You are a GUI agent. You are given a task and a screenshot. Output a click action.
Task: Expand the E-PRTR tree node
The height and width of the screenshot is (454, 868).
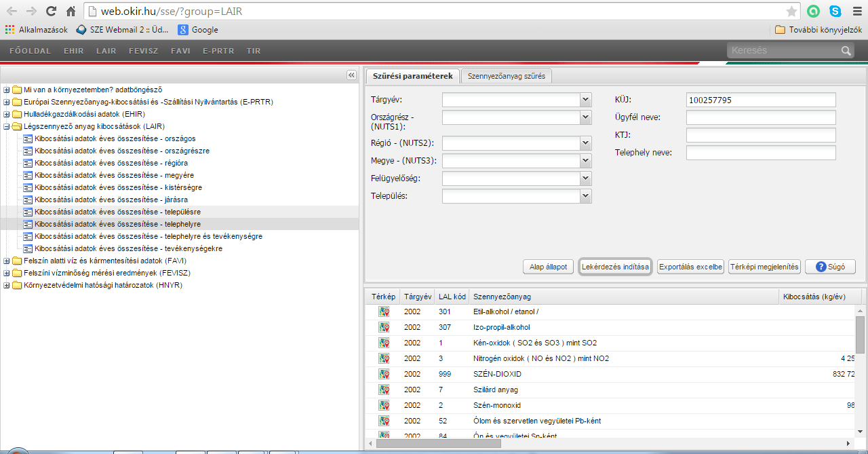tap(7, 102)
